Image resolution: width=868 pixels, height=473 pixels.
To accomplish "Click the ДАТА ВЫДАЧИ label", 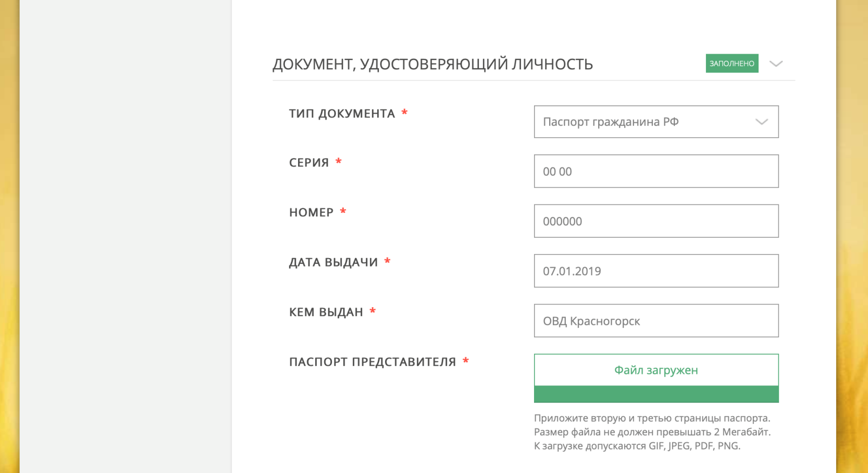I will [333, 262].
